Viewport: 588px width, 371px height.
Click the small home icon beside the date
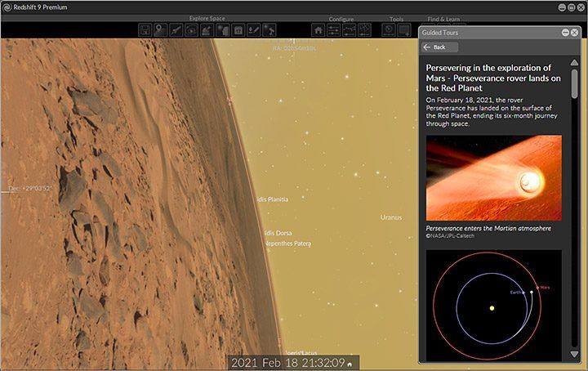point(350,364)
